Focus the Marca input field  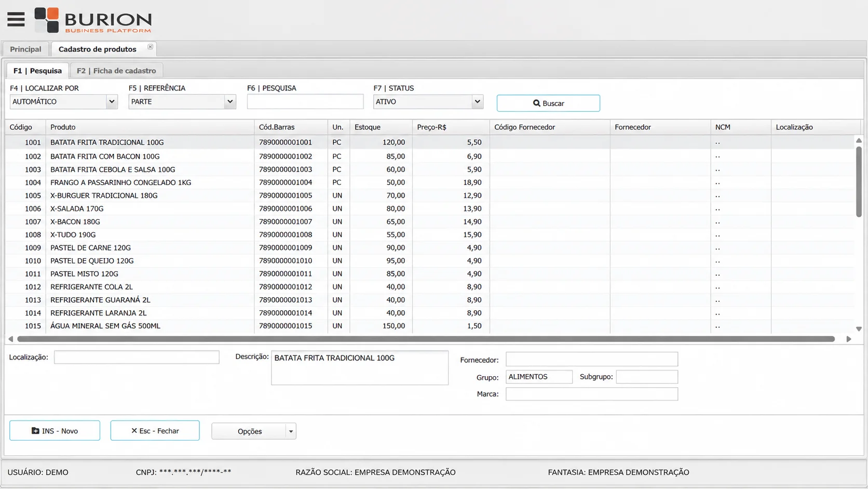tap(592, 394)
